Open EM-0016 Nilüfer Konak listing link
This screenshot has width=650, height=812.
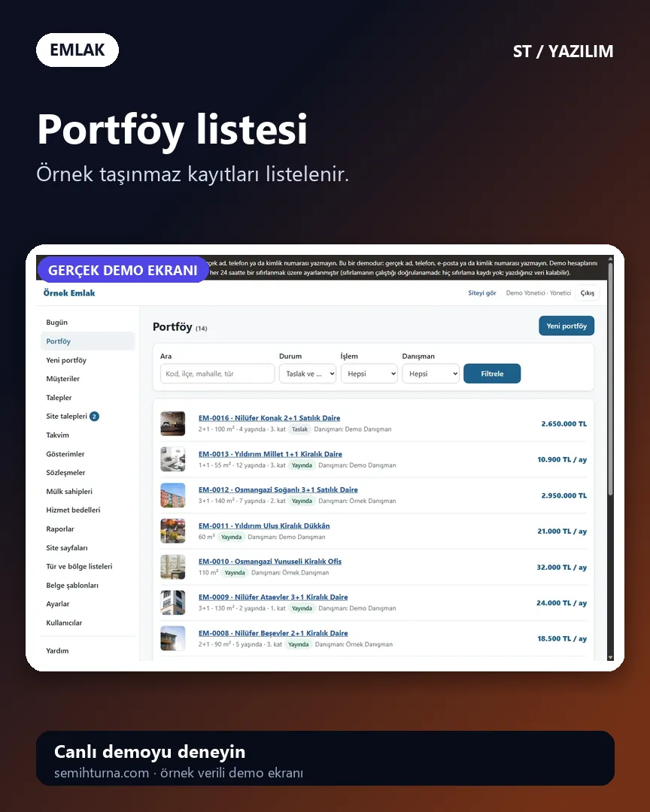pos(269,418)
